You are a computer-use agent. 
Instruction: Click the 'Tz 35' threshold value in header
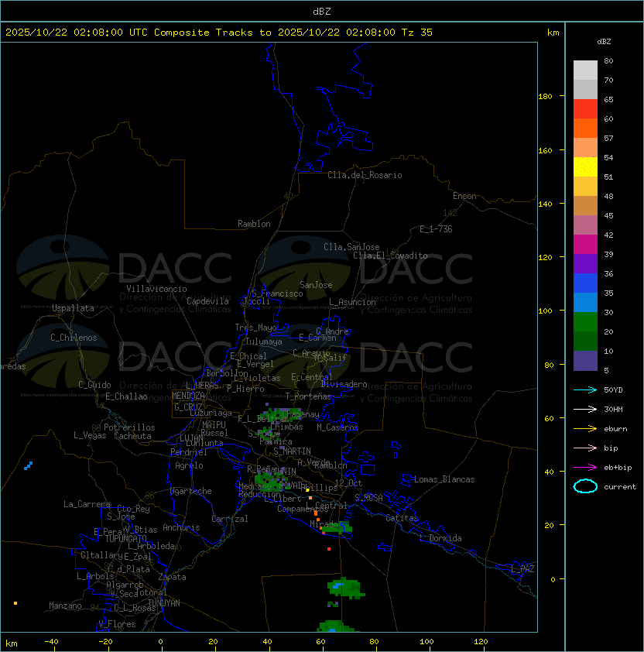point(417,33)
